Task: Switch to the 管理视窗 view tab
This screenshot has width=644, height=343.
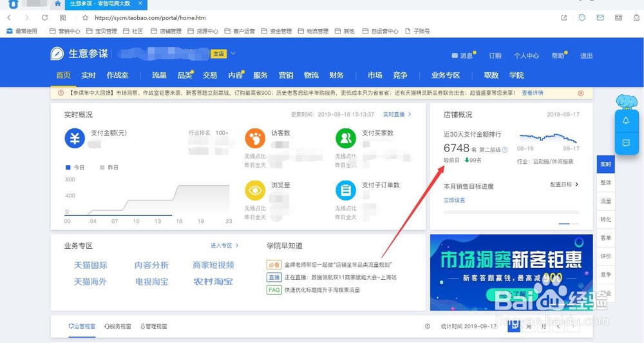Action: click(154, 326)
